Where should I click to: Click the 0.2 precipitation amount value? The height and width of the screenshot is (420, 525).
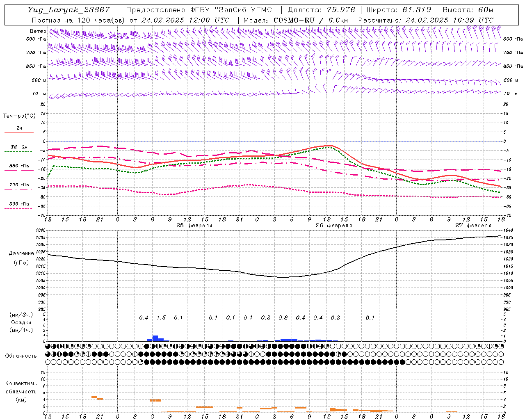[266, 318]
